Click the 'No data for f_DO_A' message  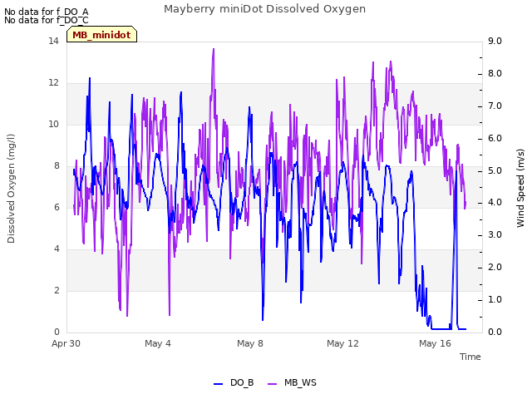tap(47, 12)
